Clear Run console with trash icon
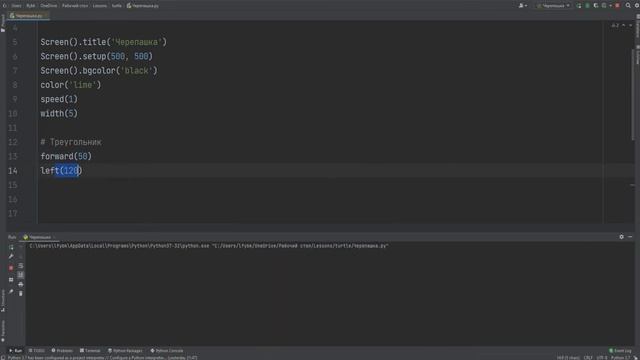The width and height of the screenshot is (640, 360). click(21, 293)
